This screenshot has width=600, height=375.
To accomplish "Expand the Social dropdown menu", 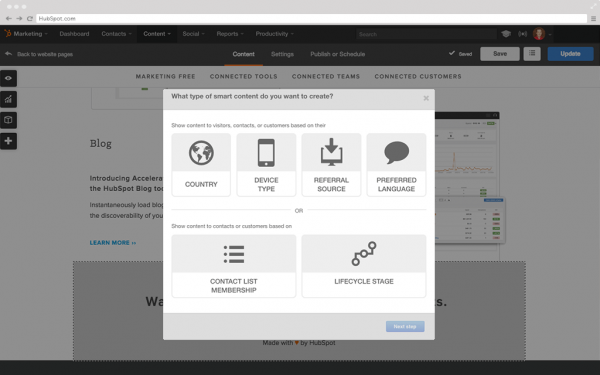I will pos(193,34).
